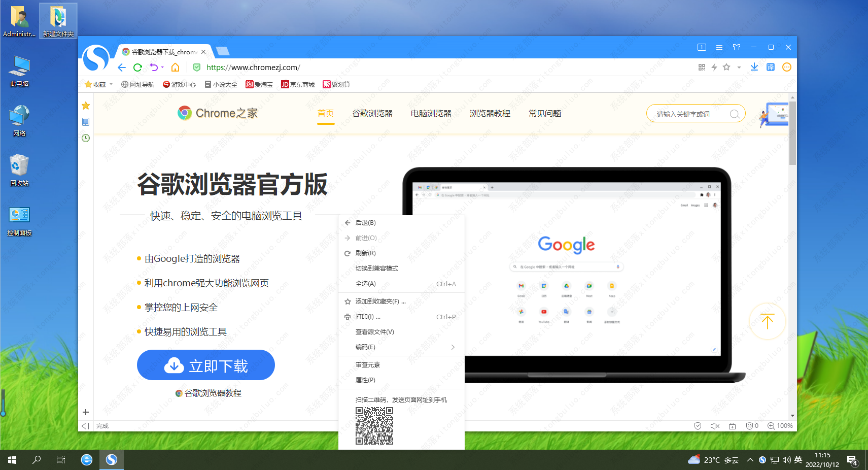Open the tab count icon in title bar

pos(702,47)
